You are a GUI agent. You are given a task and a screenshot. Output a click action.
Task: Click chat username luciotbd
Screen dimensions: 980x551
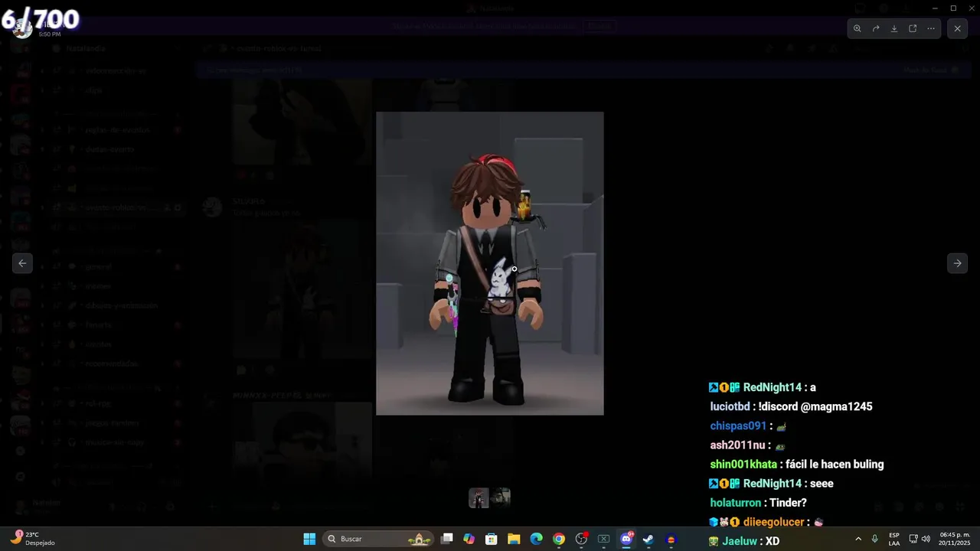tap(730, 406)
